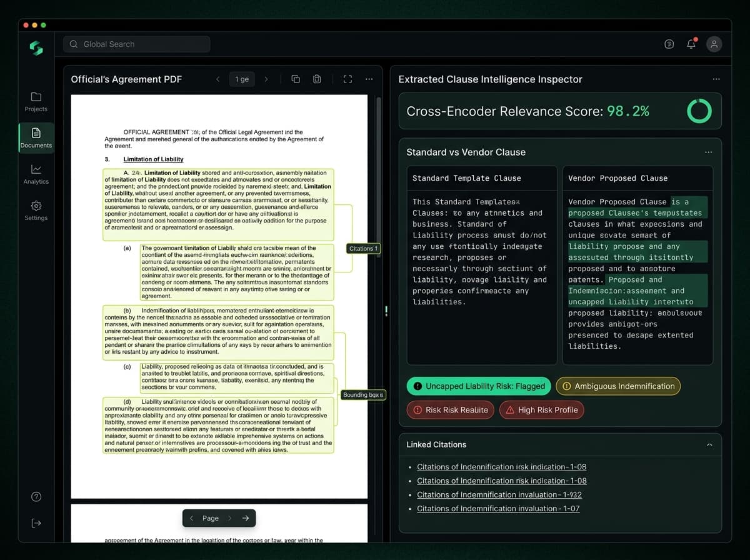Viewport: 750px width, 560px height.
Task: Toggle fullscreen view of the PDF
Action: tap(348, 79)
